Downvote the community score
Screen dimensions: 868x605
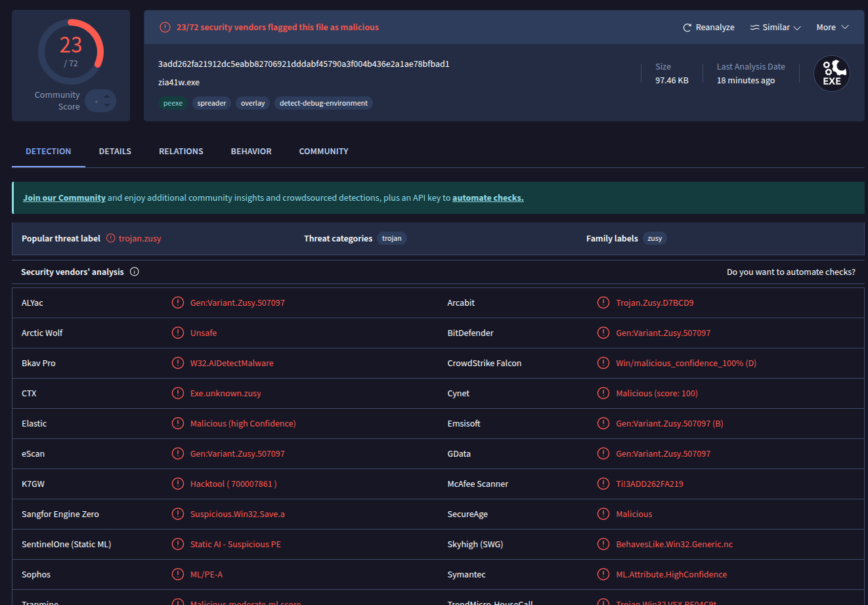coord(107,106)
